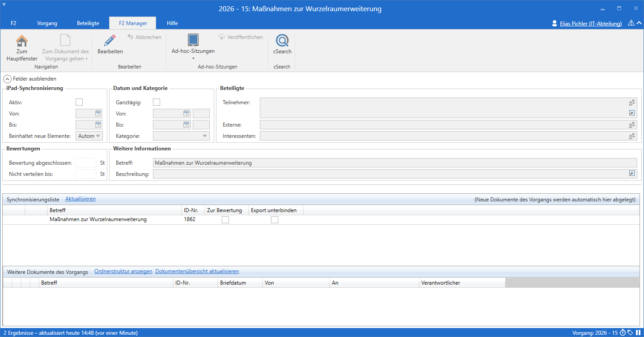The image size is (644, 337).
Task: Click the stopwatch icon in status bar
Action: [x=623, y=333]
